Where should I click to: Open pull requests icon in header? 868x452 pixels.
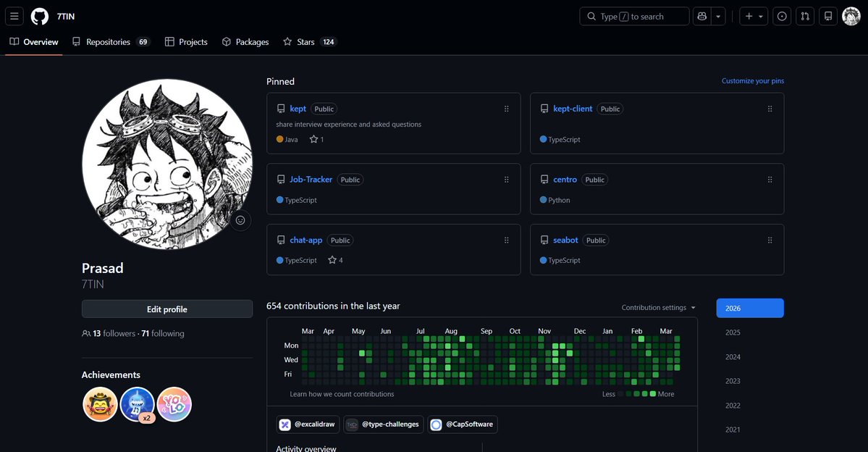805,17
